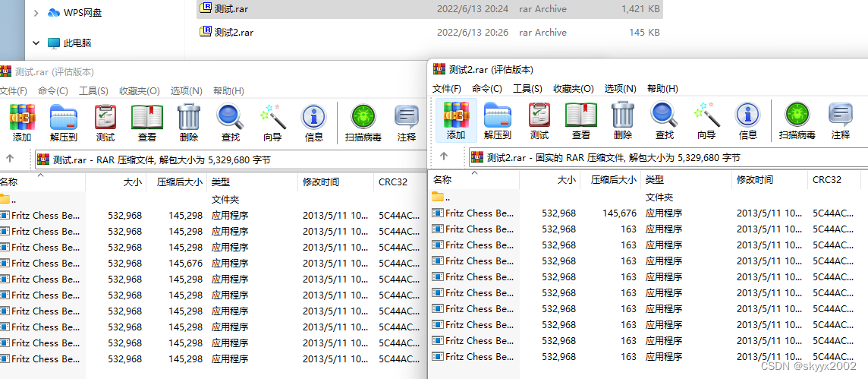The height and width of the screenshot is (379, 868).
Task: Click Wizard icon in 测试.rar window
Action: point(272,123)
